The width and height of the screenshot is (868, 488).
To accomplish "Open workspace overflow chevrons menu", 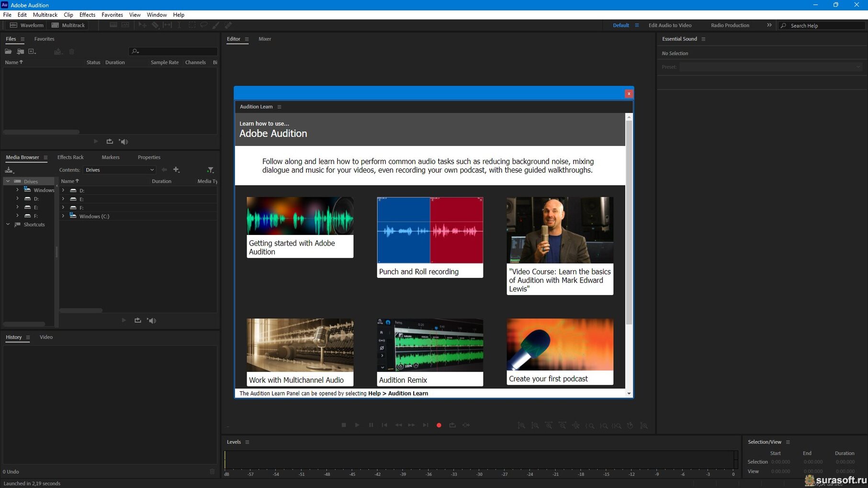I will tap(769, 25).
